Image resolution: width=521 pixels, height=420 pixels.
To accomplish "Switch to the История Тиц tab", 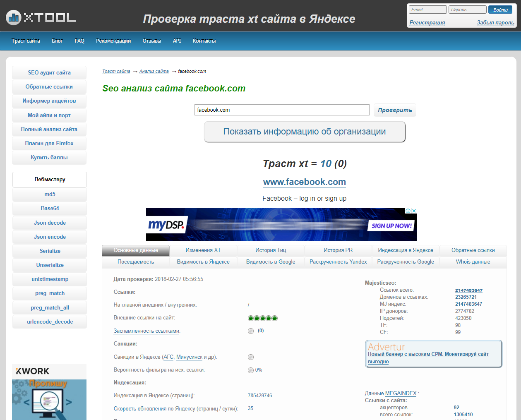I will 271,250.
